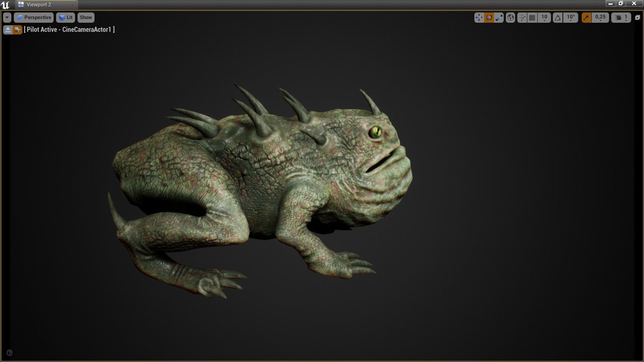This screenshot has height=362, width=644.
Task: Select the Viewport 2 tab
Action: click(x=38, y=5)
